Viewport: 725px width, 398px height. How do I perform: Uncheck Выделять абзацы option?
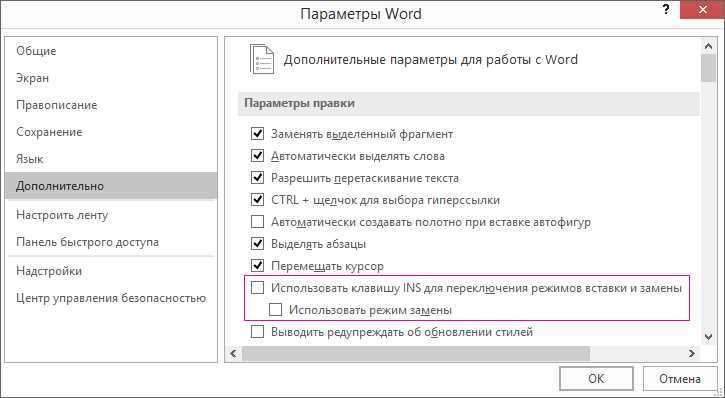pyautogui.click(x=257, y=244)
